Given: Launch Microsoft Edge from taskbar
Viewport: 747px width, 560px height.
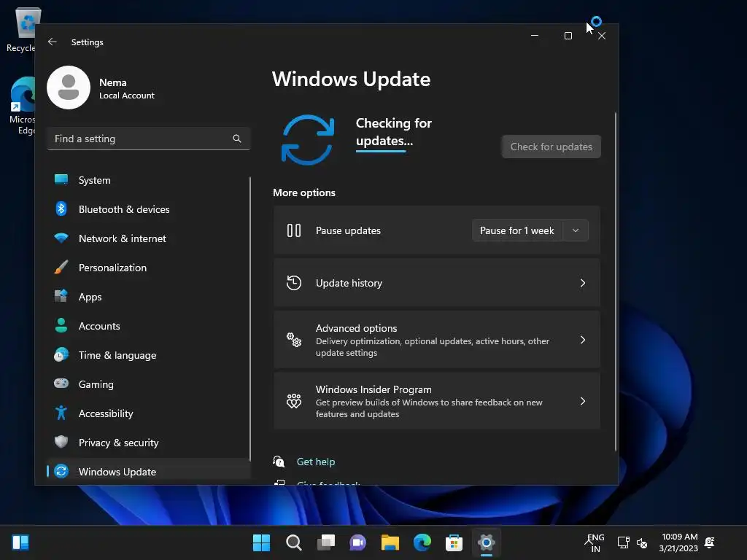Looking at the screenshot, I should pos(422,542).
